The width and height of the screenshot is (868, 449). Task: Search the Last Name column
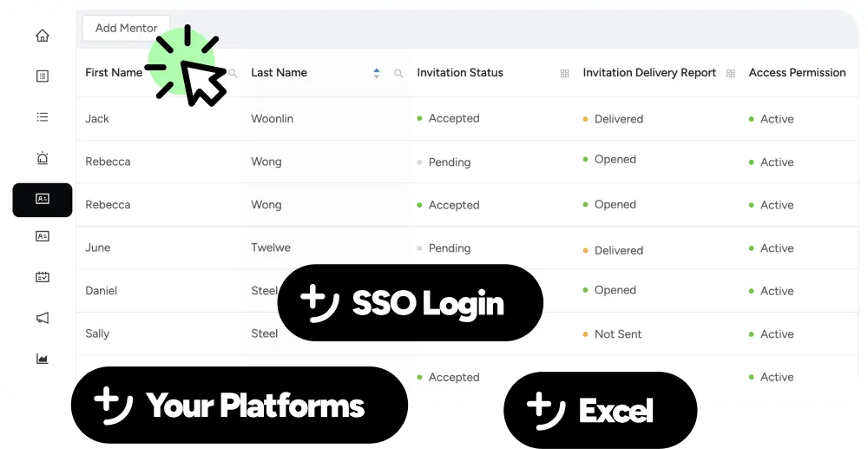(x=398, y=73)
